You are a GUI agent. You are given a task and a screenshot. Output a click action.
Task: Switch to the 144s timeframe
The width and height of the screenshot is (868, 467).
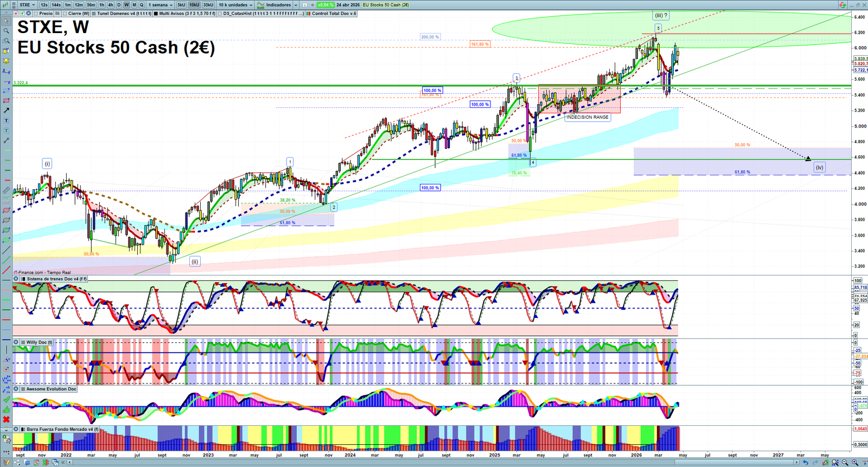click(x=56, y=5)
